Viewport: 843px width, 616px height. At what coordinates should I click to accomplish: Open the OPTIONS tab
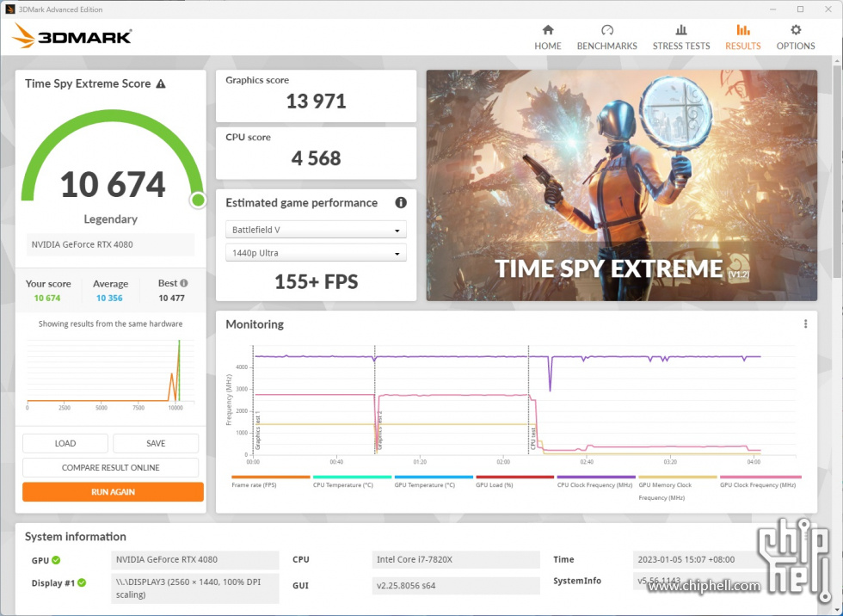tap(796, 38)
